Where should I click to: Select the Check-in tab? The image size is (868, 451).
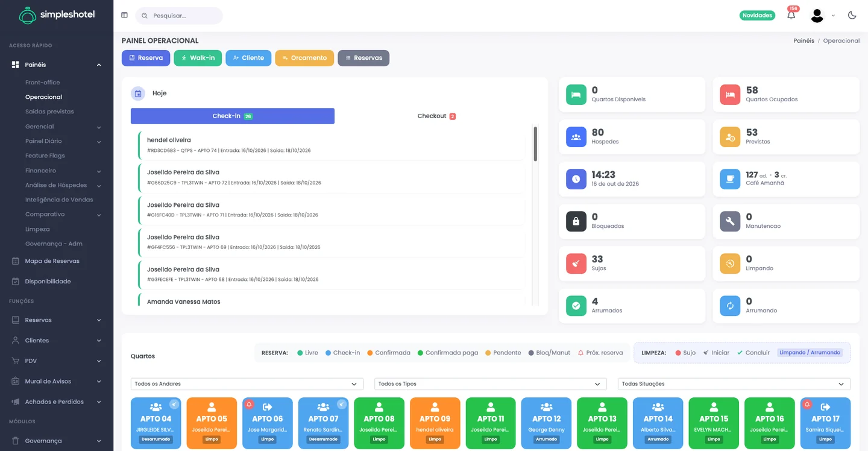(x=233, y=116)
